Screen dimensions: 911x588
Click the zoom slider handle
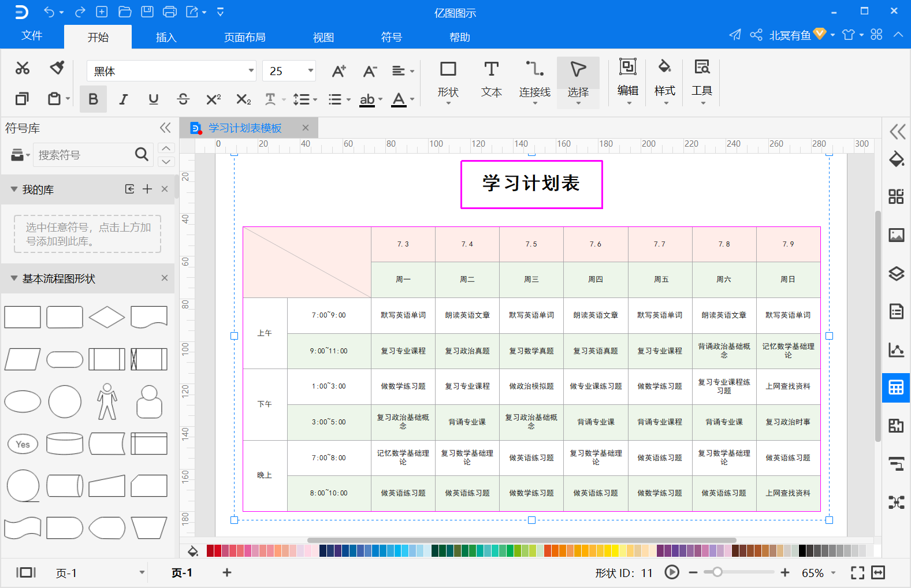tap(717, 572)
